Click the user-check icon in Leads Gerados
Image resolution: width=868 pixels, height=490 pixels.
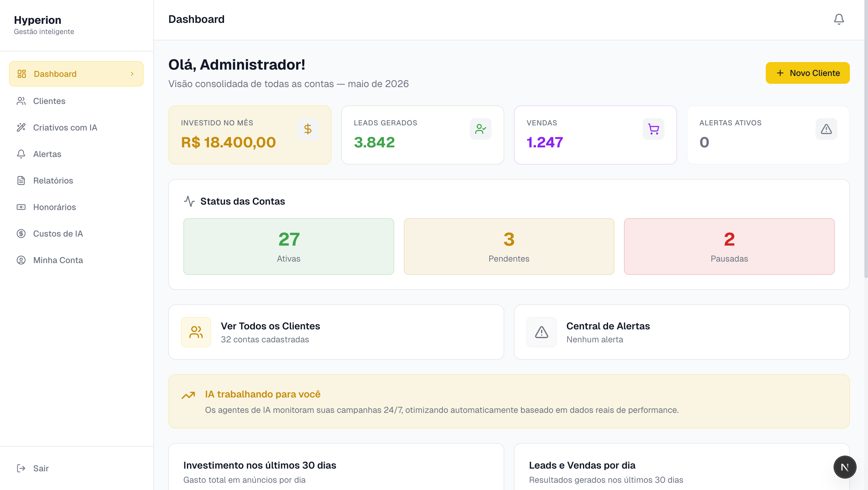pyautogui.click(x=480, y=129)
